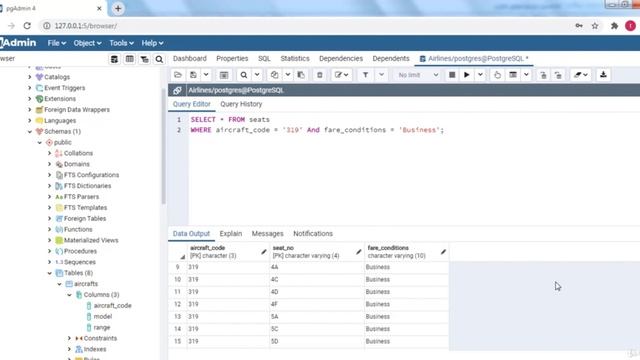Switch to the Properties tab
This screenshot has width=640, height=360.
[232, 58]
